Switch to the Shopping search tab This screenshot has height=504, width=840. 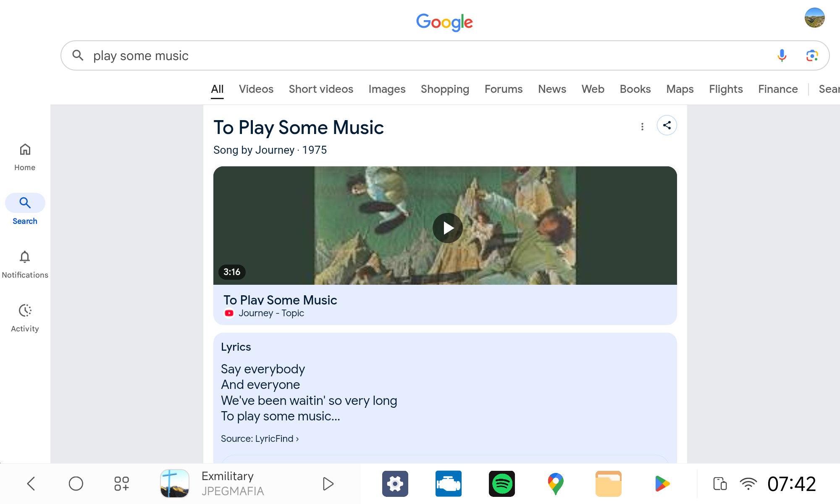(445, 89)
